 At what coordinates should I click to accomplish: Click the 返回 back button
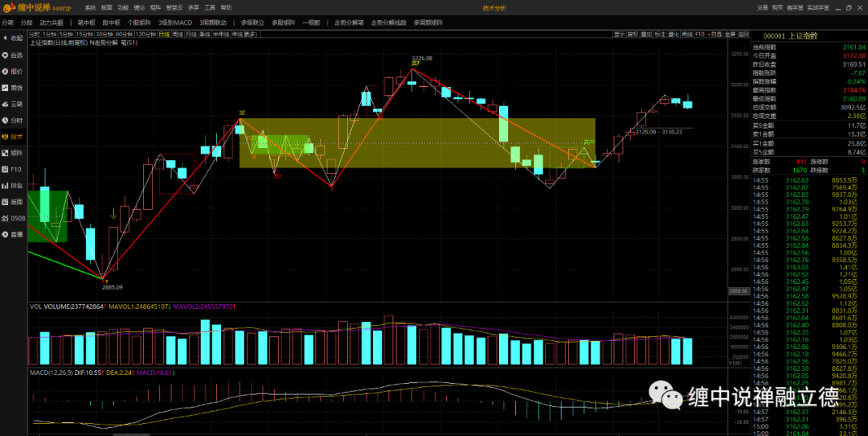coord(743,35)
